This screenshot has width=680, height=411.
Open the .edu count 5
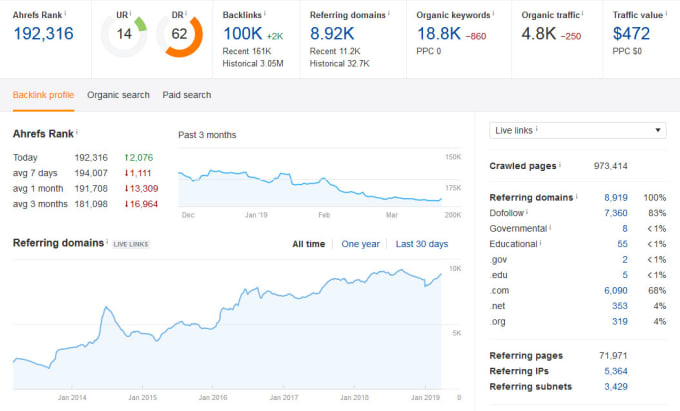(625, 275)
